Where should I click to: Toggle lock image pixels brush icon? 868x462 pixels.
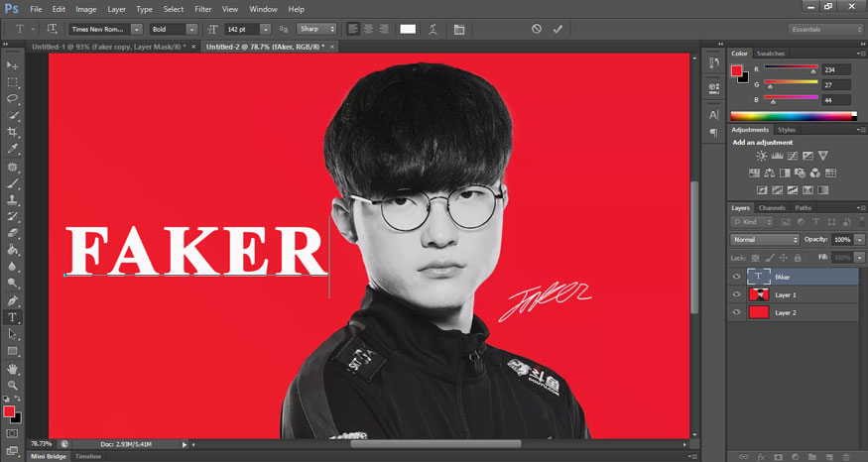pos(770,258)
